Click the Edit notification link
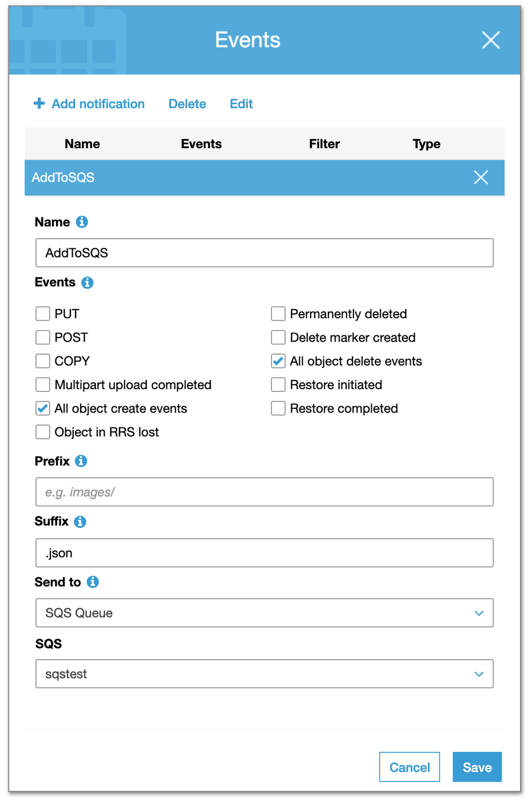 click(x=241, y=104)
